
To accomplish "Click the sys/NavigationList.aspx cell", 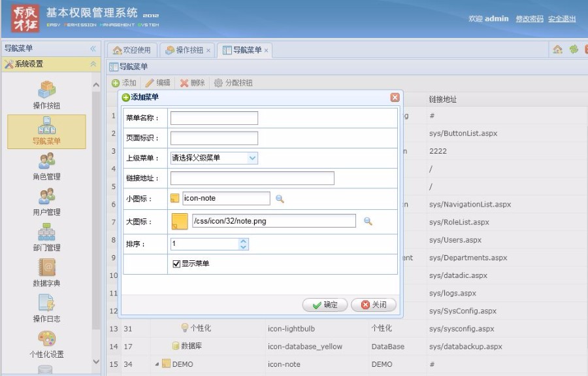I will click(470, 205).
